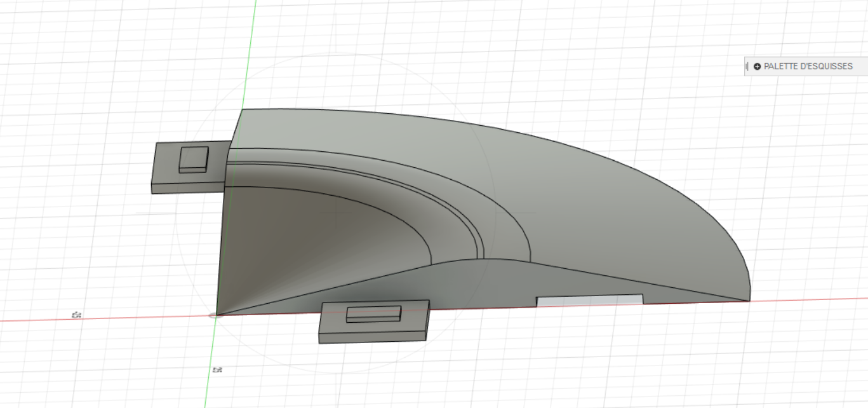This screenshot has width=868, height=408.
Task: Click the Palette d'esquisses title text
Action: 808,66
